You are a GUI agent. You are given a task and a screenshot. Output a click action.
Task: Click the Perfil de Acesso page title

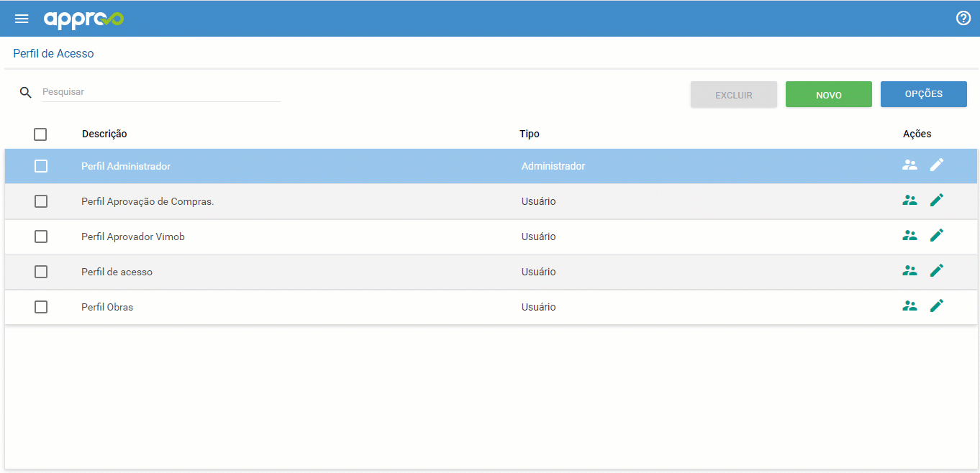(x=53, y=53)
